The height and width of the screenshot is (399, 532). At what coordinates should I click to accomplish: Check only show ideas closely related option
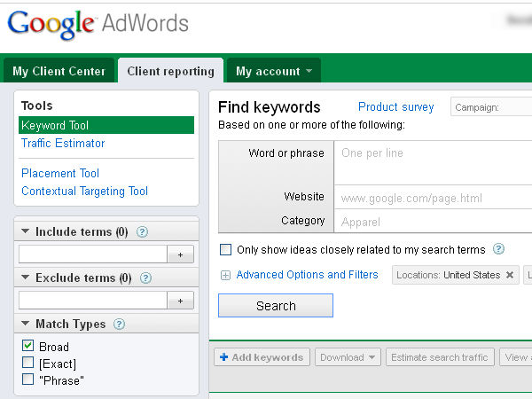[225, 250]
